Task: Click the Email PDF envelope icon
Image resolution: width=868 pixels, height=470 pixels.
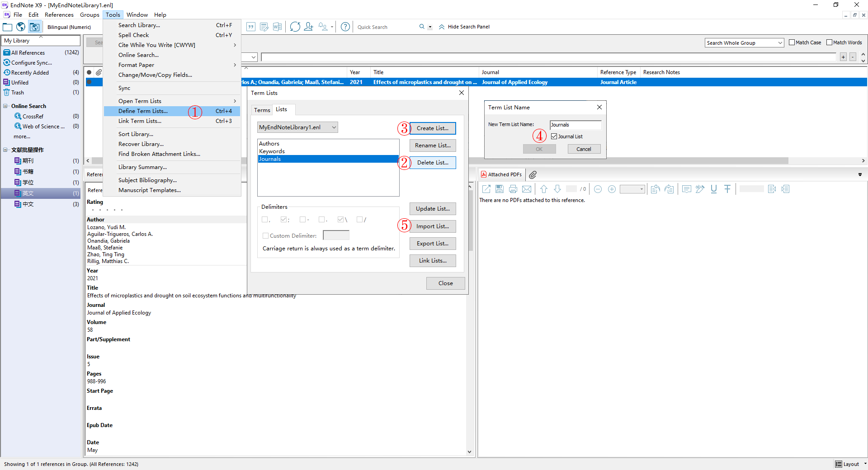Action: [x=527, y=189]
